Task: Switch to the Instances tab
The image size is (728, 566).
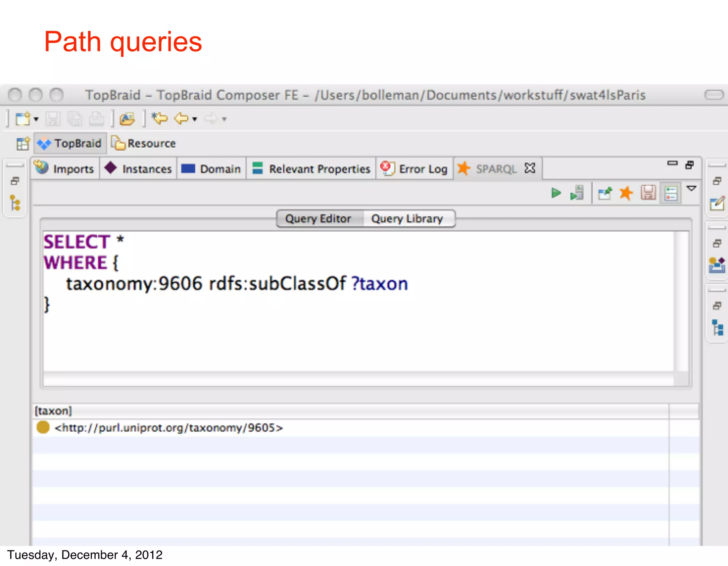Action: click(139, 169)
